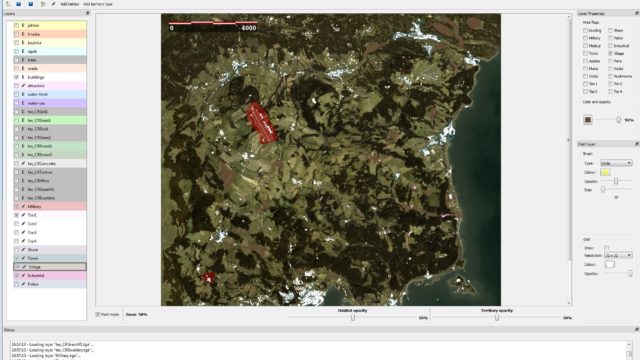
Task: Select the Village layer row
Action: click(50, 267)
